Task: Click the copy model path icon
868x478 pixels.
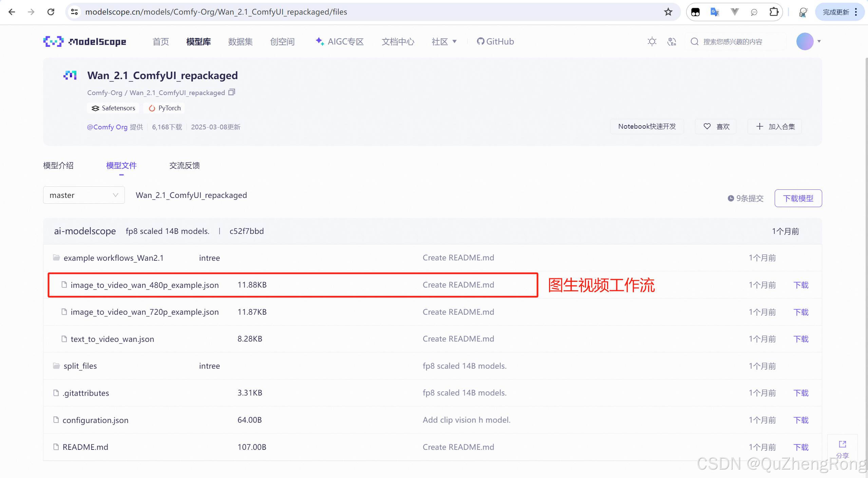Action: [x=232, y=92]
